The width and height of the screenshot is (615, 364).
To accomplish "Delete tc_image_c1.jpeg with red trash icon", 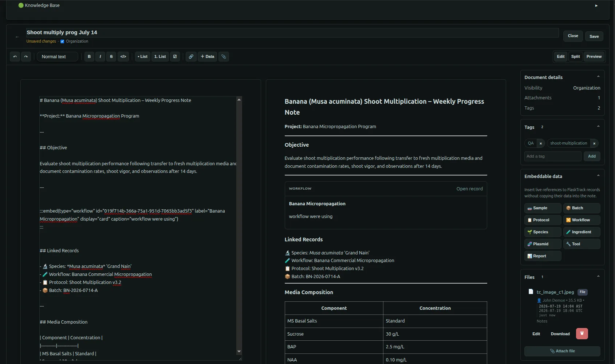I will coord(582,333).
